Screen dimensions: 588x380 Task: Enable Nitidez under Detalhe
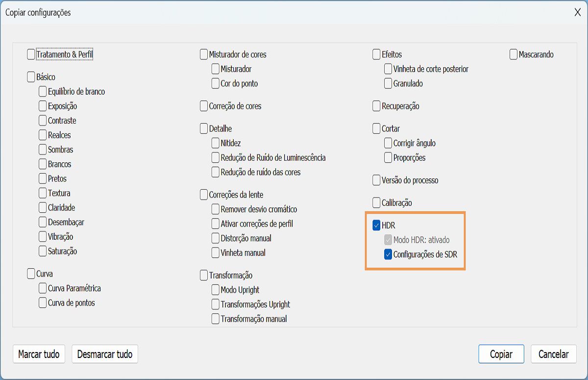tap(215, 143)
